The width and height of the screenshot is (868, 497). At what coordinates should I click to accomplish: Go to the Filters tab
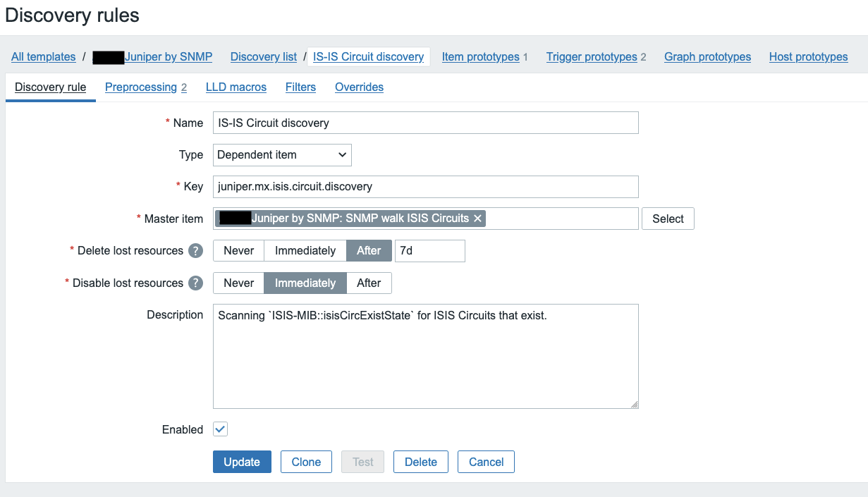[300, 87]
